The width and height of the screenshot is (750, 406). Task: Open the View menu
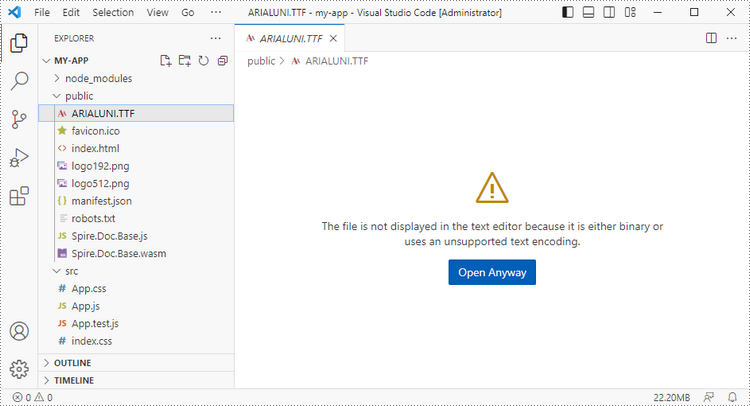157,13
